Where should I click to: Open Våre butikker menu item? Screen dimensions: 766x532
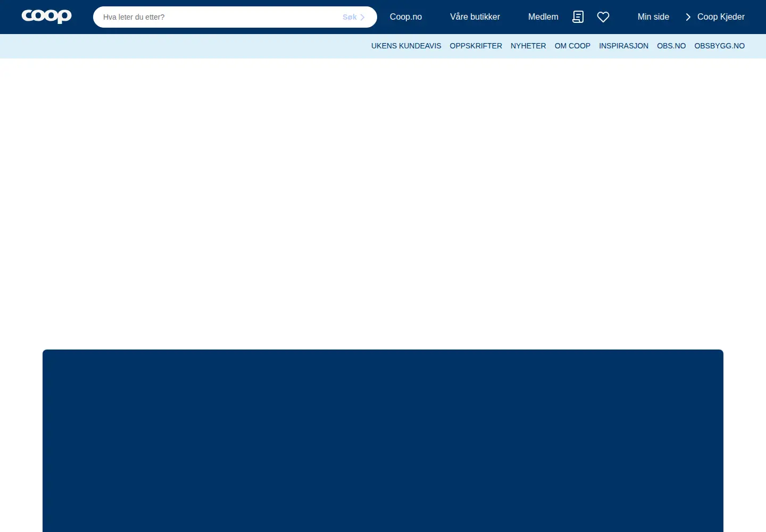475,17
